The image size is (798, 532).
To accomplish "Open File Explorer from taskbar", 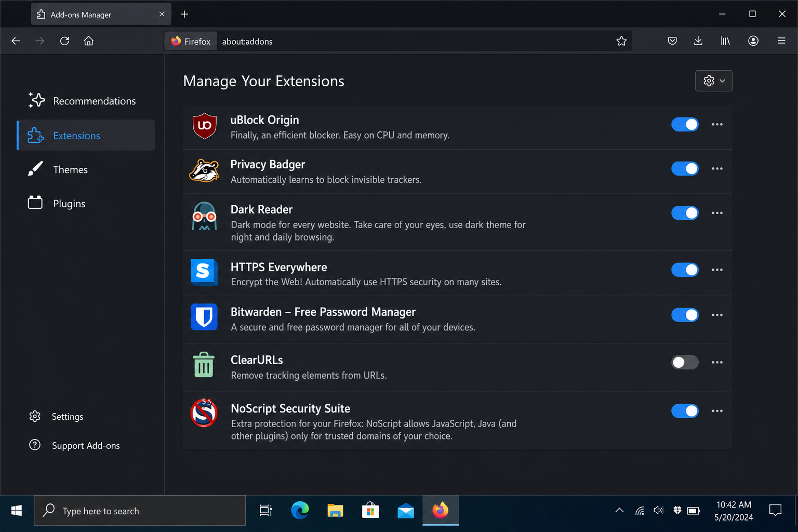I will pos(335,511).
